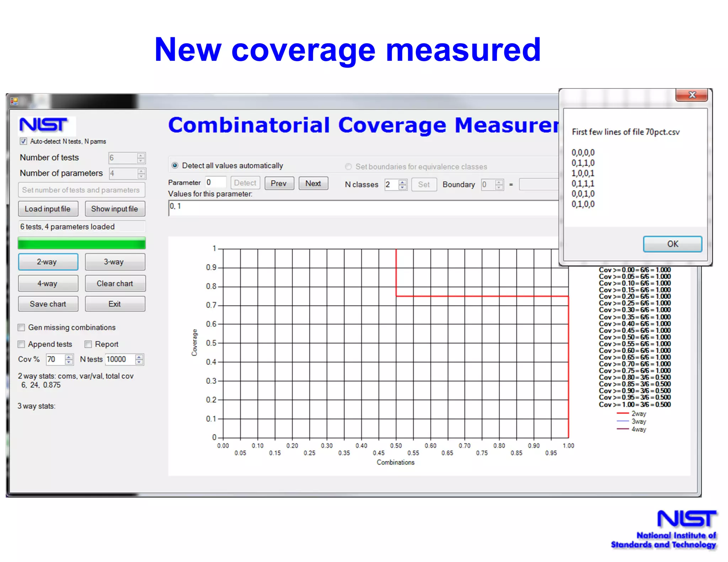Click the Clear chart button
The image size is (728, 562).
(x=115, y=283)
